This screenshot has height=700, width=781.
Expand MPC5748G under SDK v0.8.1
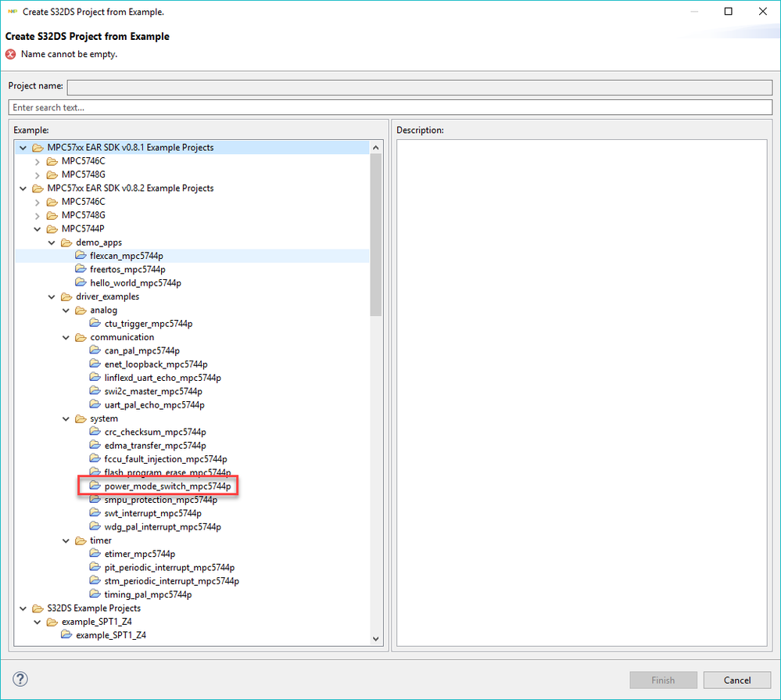(x=38, y=175)
